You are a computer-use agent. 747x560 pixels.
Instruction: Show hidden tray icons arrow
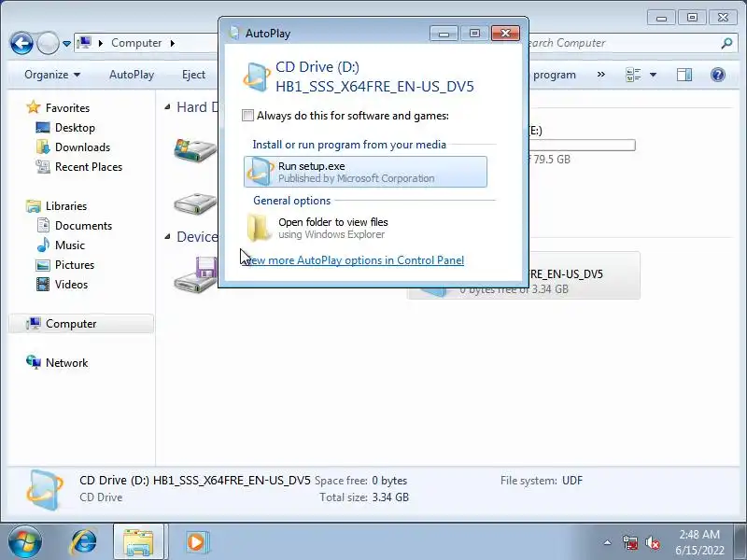coord(608,542)
